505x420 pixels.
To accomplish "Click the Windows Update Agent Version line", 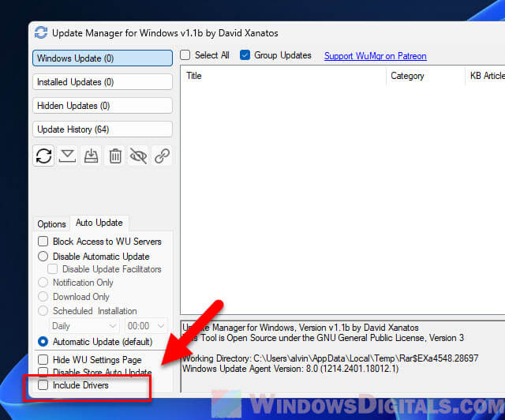I will pos(290,369).
